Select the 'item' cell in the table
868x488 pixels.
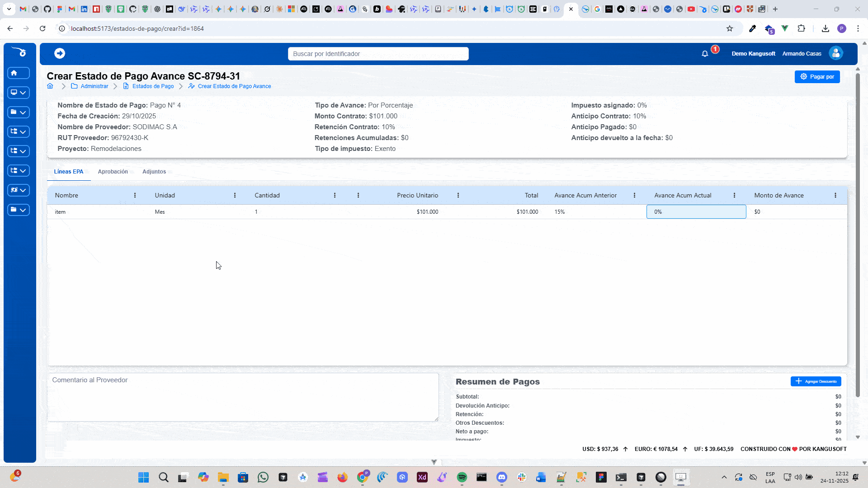97,212
